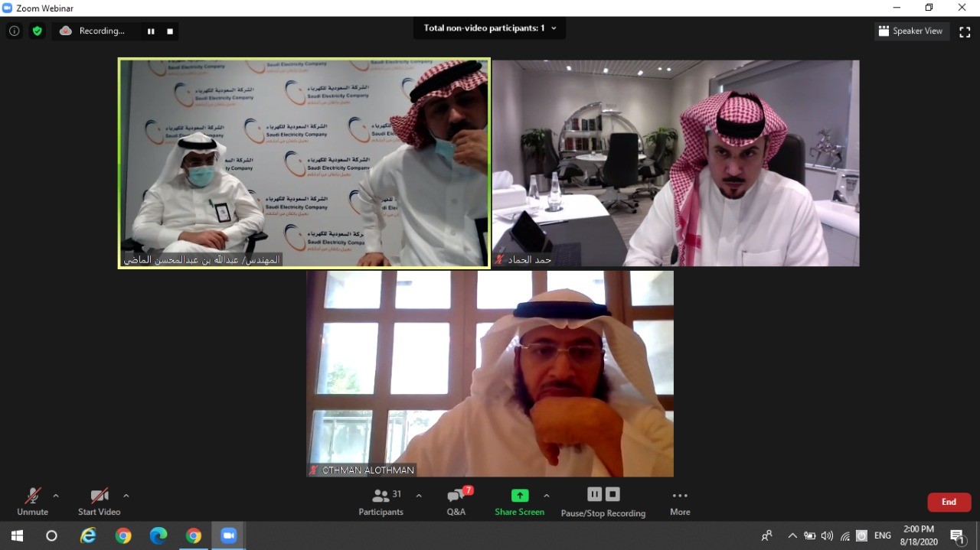Open share options arrow next to Share Screen
980x550 pixels.
pyautogui.click(x=547, y=496)
